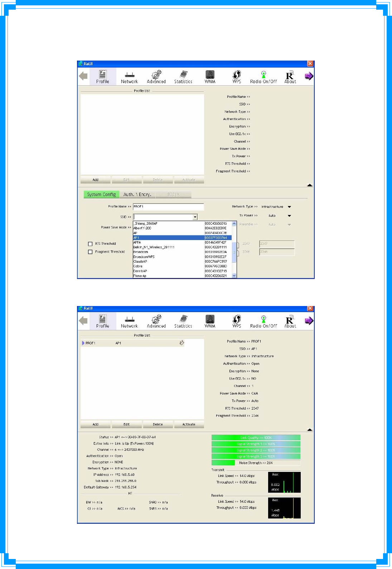Open Advanced icon in window showing PROF1 profile
Viewport: 392px width, 569px height.
156,321
